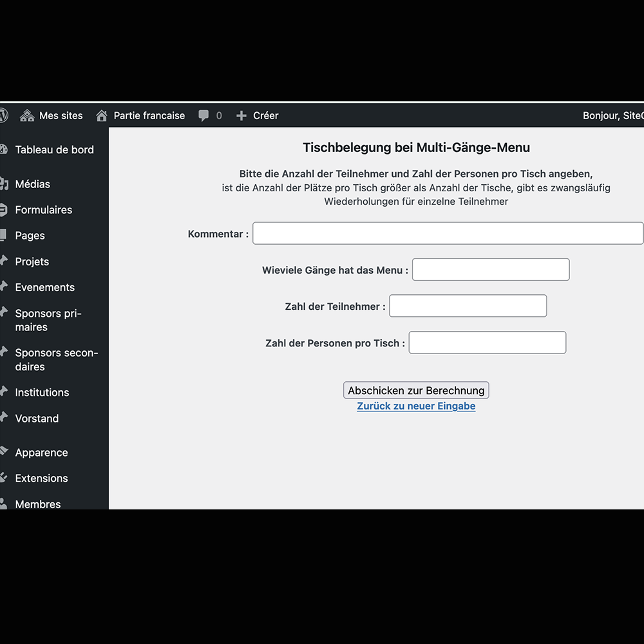Follow the Zurück zu neuer Eingabe link
Viewport: 644px width, 644px height.
tap(416, 406)
